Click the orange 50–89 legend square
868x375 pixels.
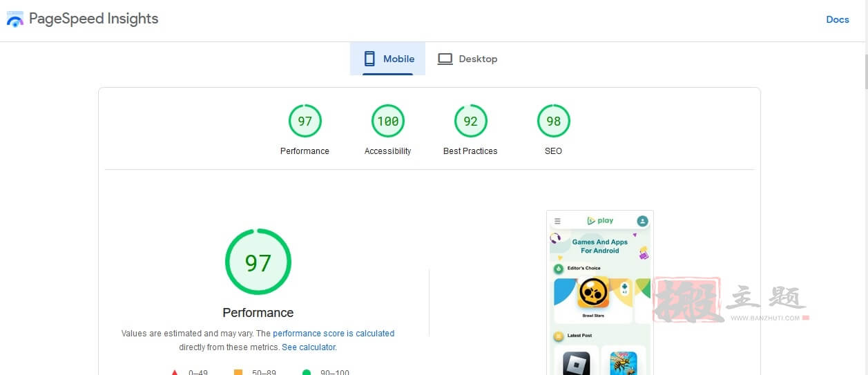(x=238, y=373)
